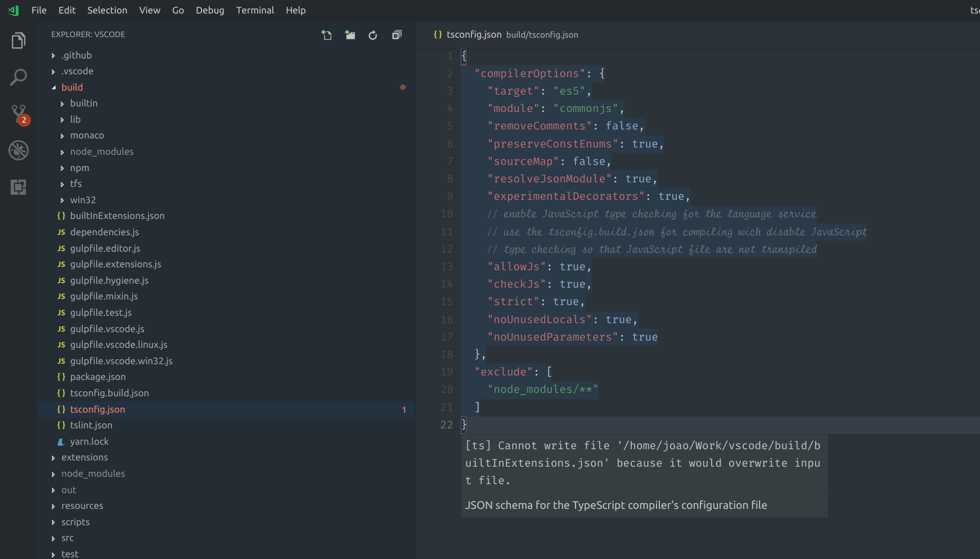The image size is (980, 559).
Task: Click line number 22 in the gutter
Action: (446, 424)
